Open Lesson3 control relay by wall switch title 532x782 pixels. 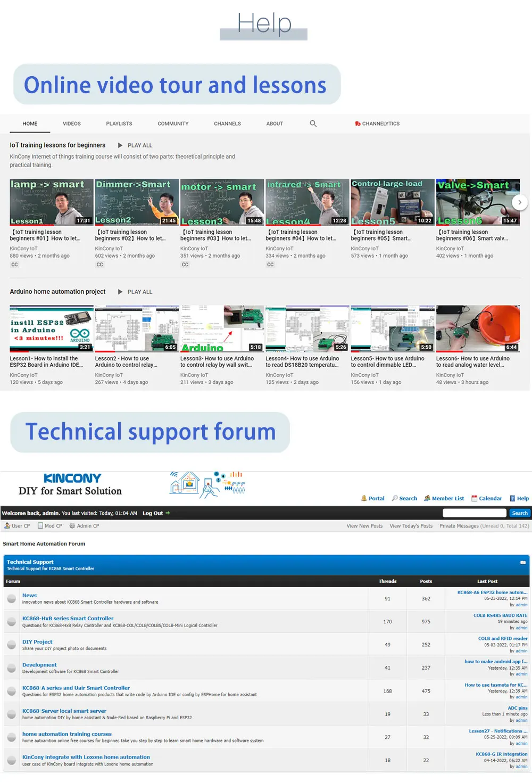(217, 362)
